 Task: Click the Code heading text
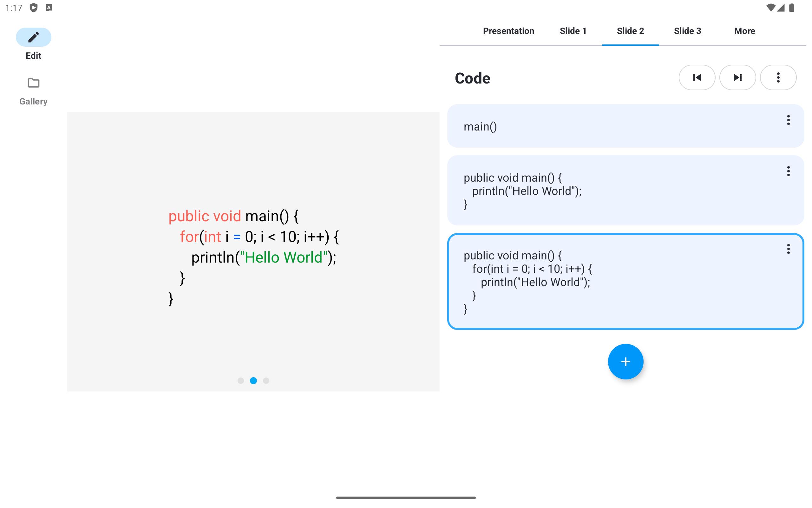tap(472, 78)
